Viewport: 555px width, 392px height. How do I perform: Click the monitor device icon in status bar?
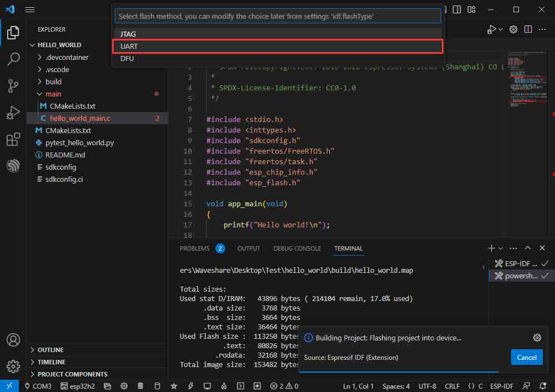(x=207, y=386)
